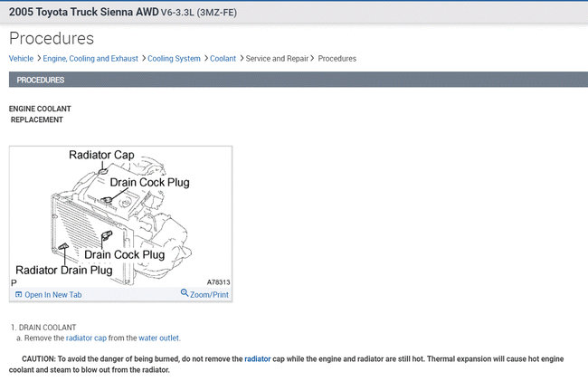The height and width of the screenshot is (381, 588).
Task: Click the final Procedures breadcrumb text
Action: click(337, 59)
